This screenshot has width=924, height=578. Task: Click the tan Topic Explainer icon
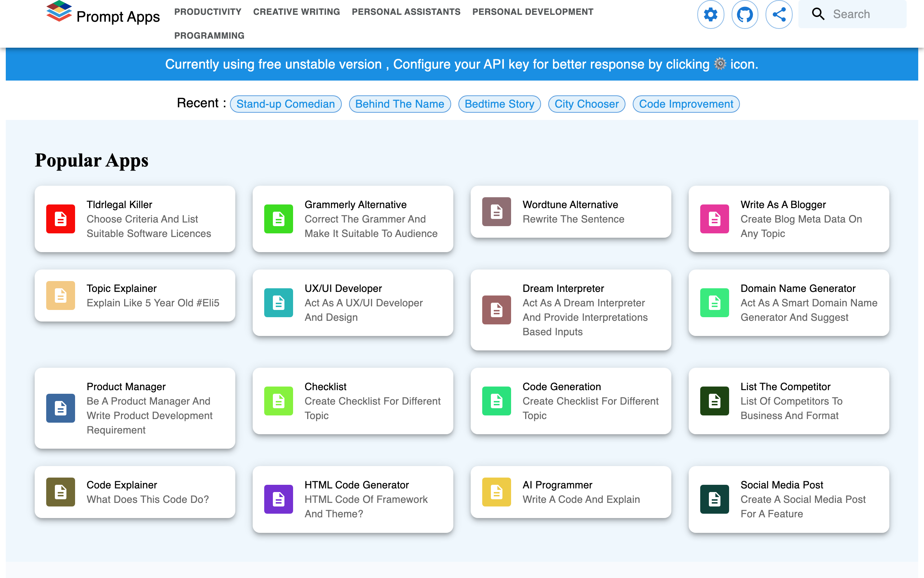coord(60,295)
